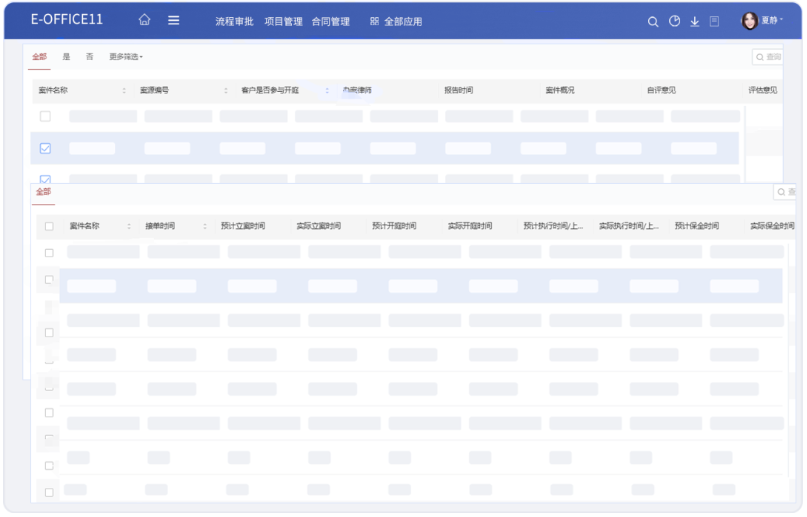Click the user avatar picture

click(x=749, y=20)
